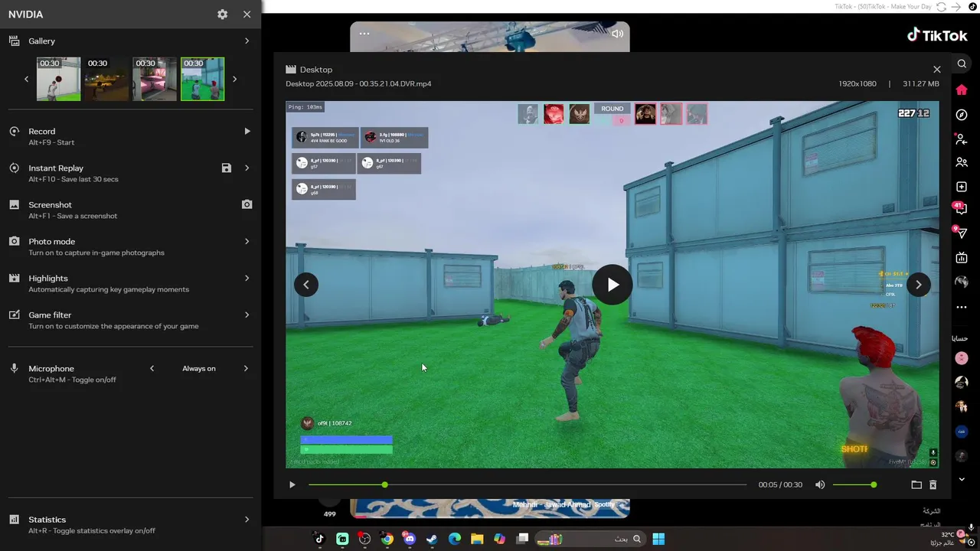Open the Record menu entry
Viewport: 980px width, 551px height.
click(x=42, y=131)
